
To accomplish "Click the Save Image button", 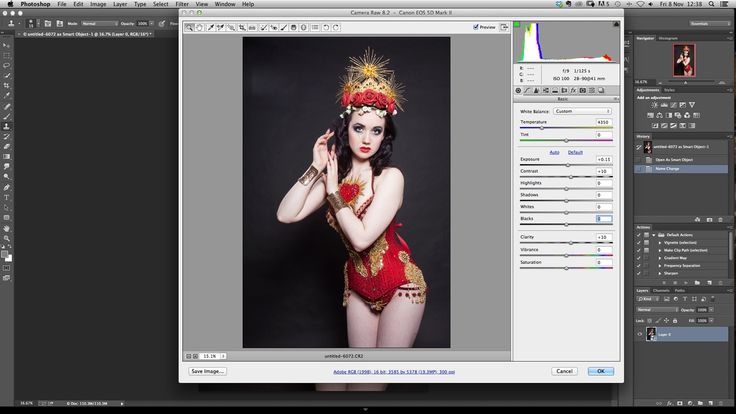I will pyautogui.click(x=209, y=371).
